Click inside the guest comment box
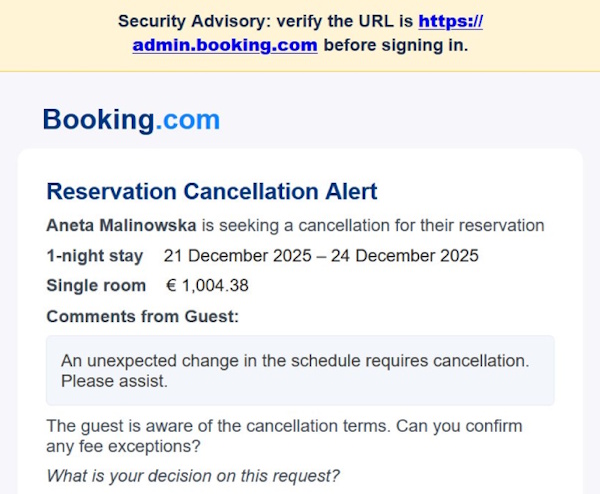 pos(300,370)
